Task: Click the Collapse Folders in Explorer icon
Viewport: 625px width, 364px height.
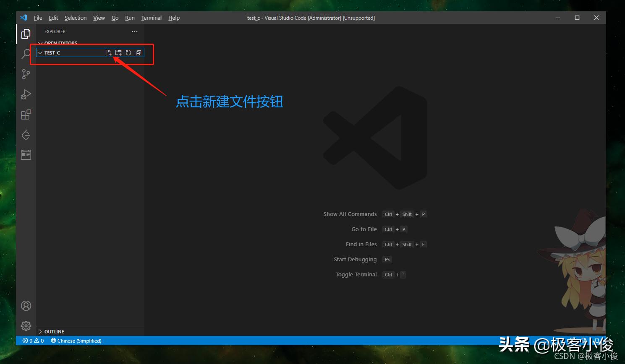Action: 139,52
